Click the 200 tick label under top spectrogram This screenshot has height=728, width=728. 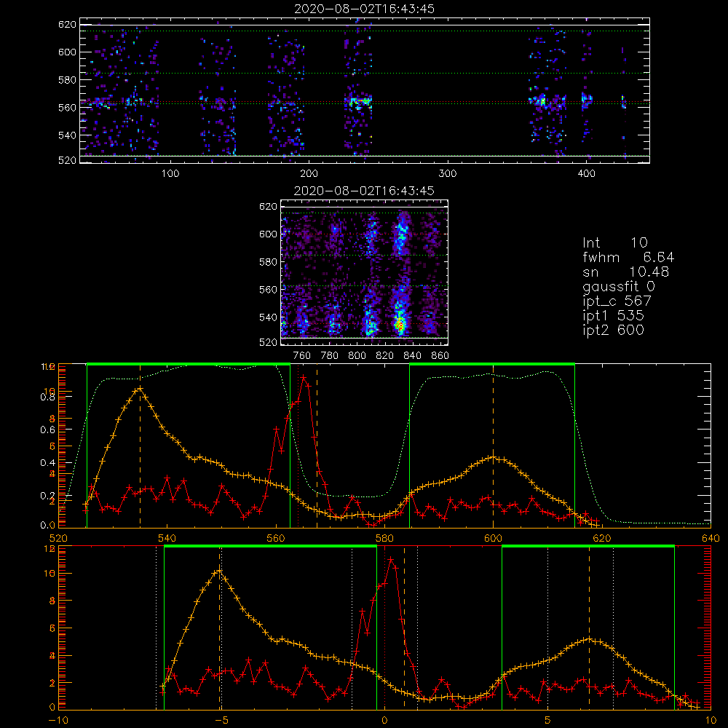pyautogui.click(x=309, y=174)
